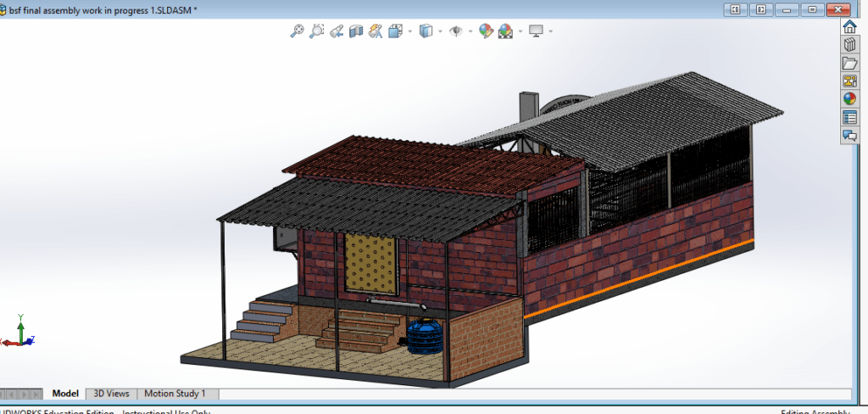Expand the View Orientation dropdown arrow
868x414 pixels.
(x=410, y=32)
